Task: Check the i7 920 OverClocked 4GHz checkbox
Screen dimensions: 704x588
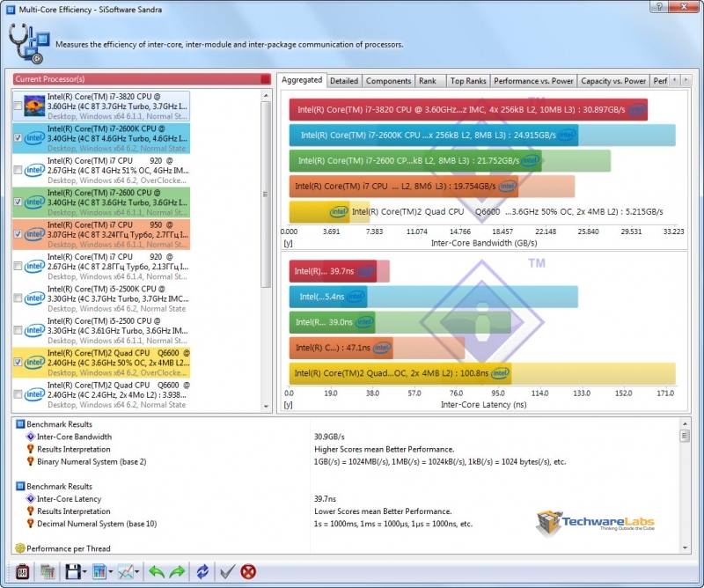Action: click(x=18, y=170)
